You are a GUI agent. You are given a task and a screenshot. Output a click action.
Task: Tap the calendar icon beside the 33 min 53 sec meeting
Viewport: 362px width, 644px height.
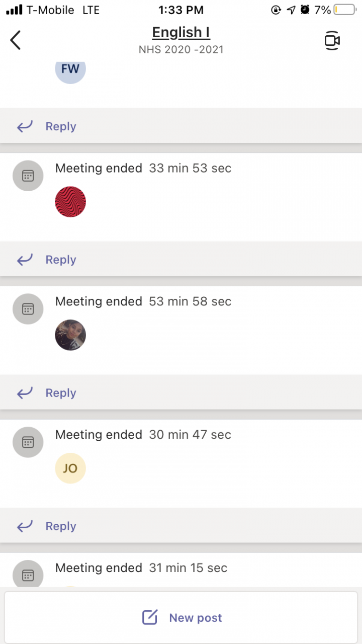coord(28,176)
